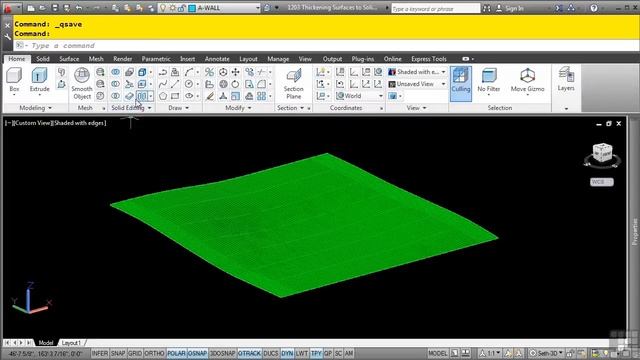
Task: Click the Help question mark icon
Action: 594,8
